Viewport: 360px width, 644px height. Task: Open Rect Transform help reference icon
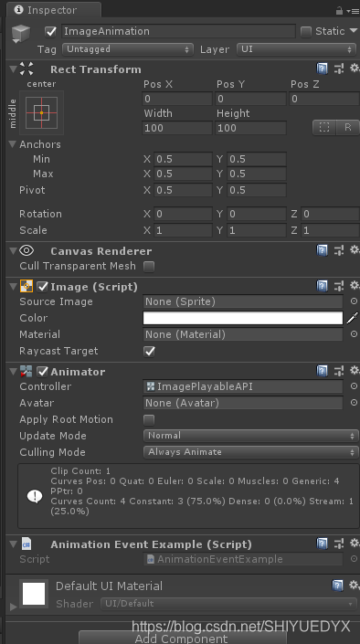pos(323,69)
